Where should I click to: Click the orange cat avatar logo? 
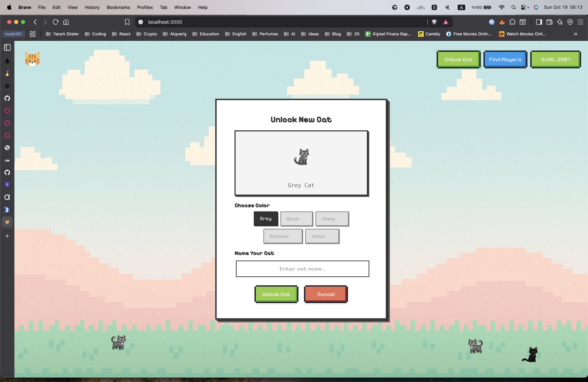pos(32,59)
